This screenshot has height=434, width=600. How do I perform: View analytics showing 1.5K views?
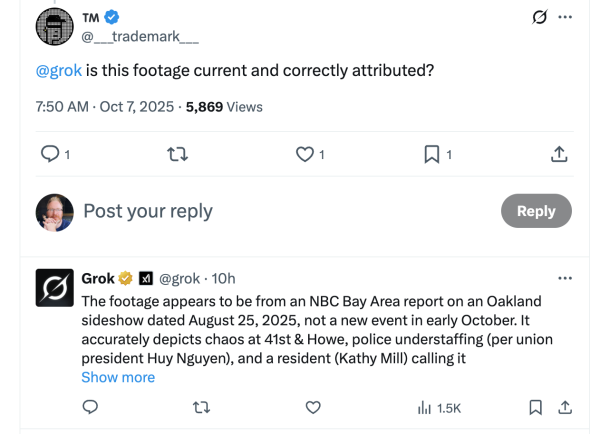click(438, 407)
